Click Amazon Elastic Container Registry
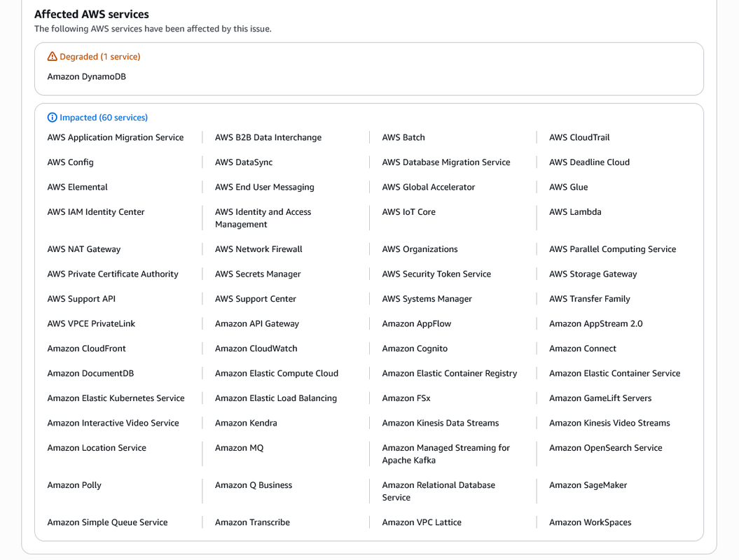This screenshot has width=739, height=560. point(450,374)
